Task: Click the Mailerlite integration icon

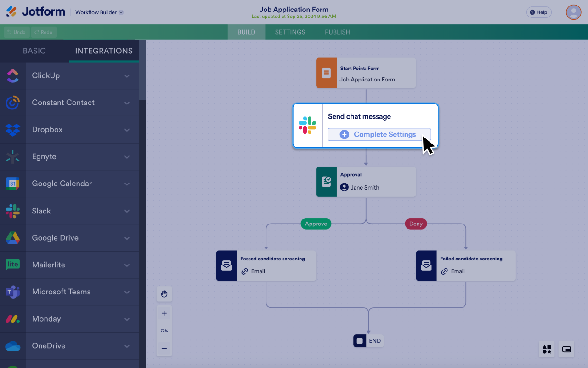Action: click(x=13, y=264)
